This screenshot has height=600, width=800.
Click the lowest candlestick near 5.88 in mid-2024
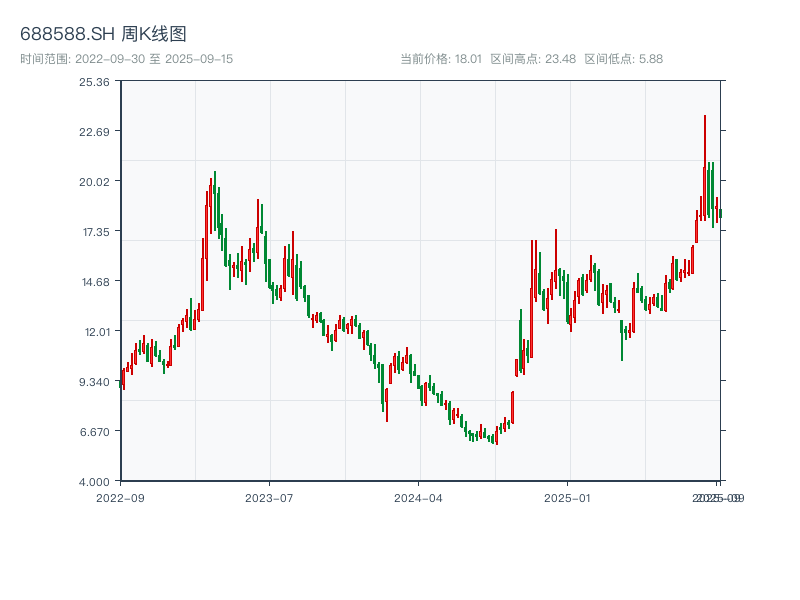(496, 436)
